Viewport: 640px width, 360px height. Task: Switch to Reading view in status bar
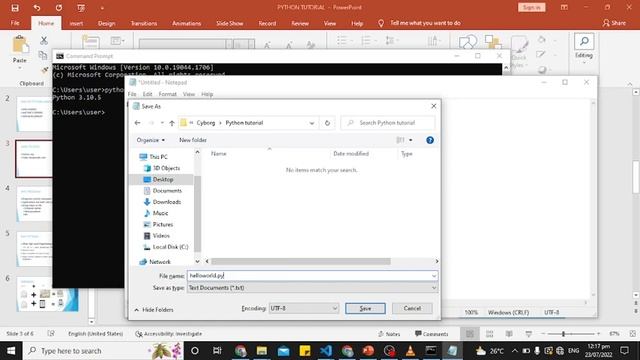(x=509, y=334)
